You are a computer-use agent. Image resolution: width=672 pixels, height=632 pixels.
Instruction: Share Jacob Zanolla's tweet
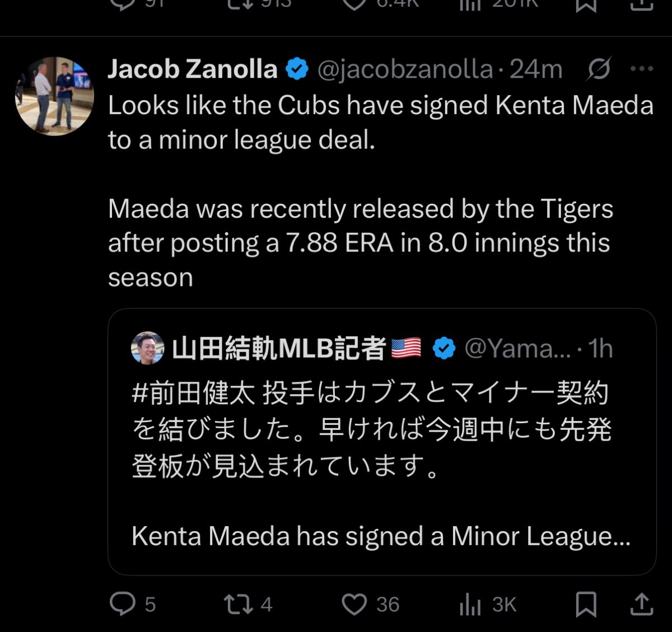tap(642, 604)
